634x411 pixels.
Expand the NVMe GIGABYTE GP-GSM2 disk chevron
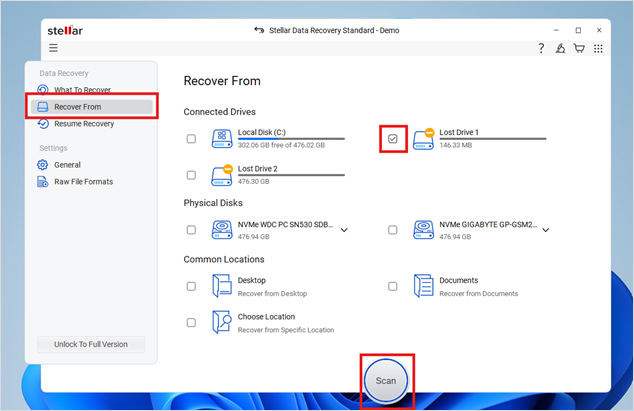tap(545, 230)
